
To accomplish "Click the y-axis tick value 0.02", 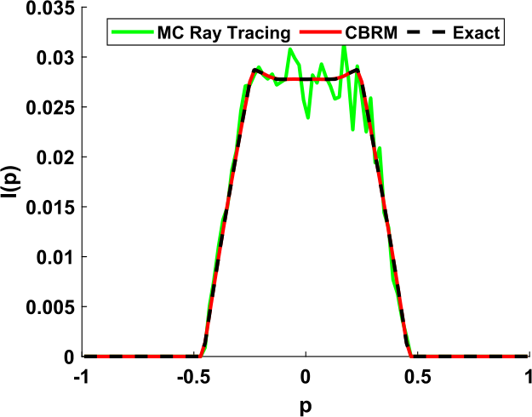I will pos(55,157).
